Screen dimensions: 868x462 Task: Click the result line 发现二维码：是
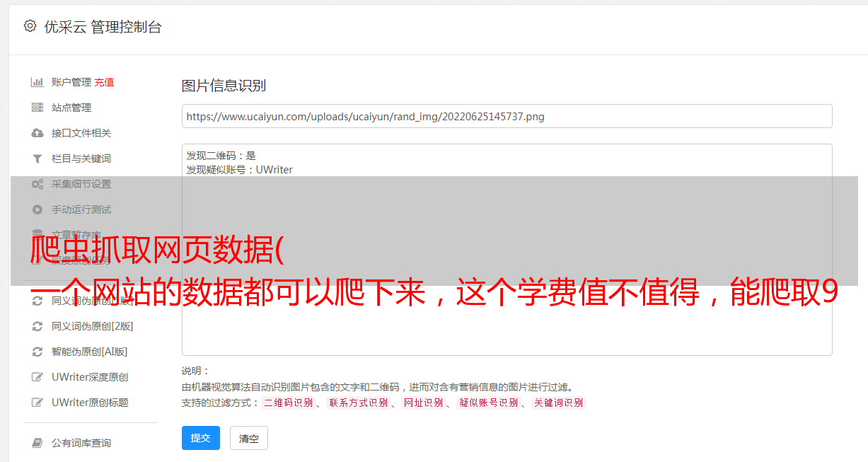221,156
